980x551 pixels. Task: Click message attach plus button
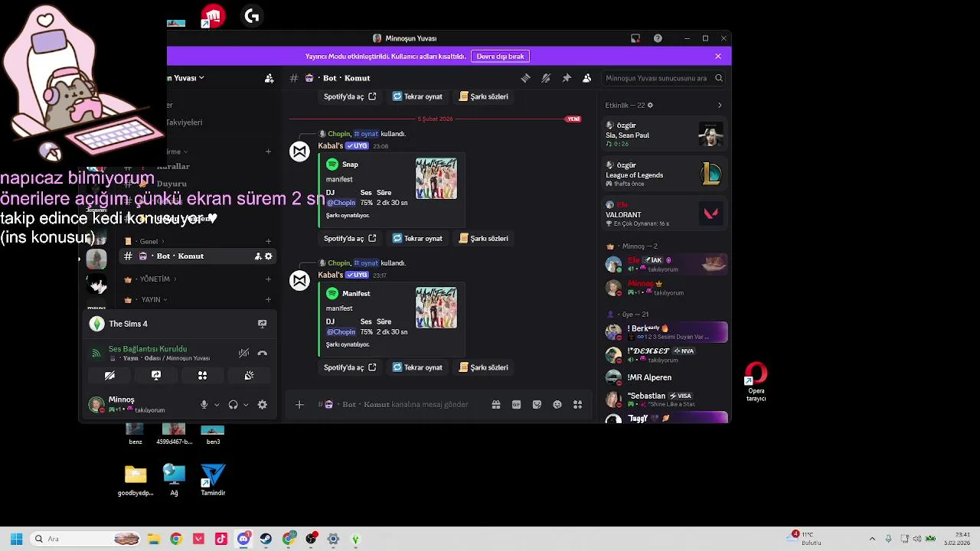click(x=299, y=405)
